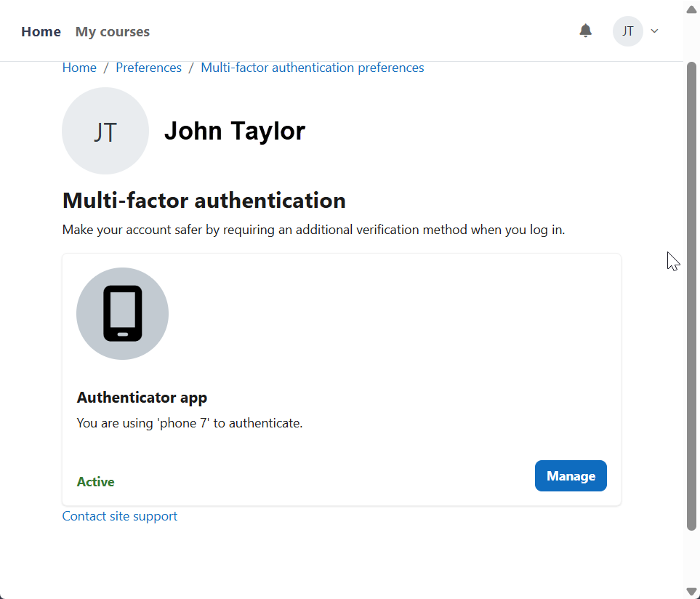
Task: Click the large JT profile picture
Action: (x=105, y=131)
